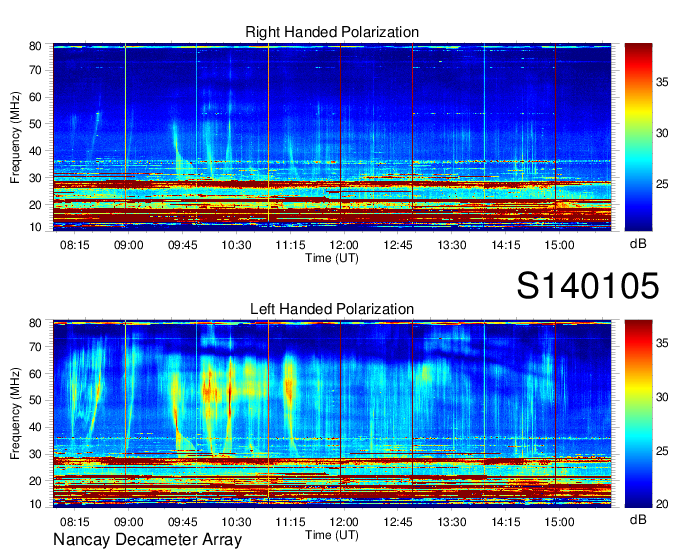Click the 10:30 time tick of Right Handed plot

coord(236,245)
